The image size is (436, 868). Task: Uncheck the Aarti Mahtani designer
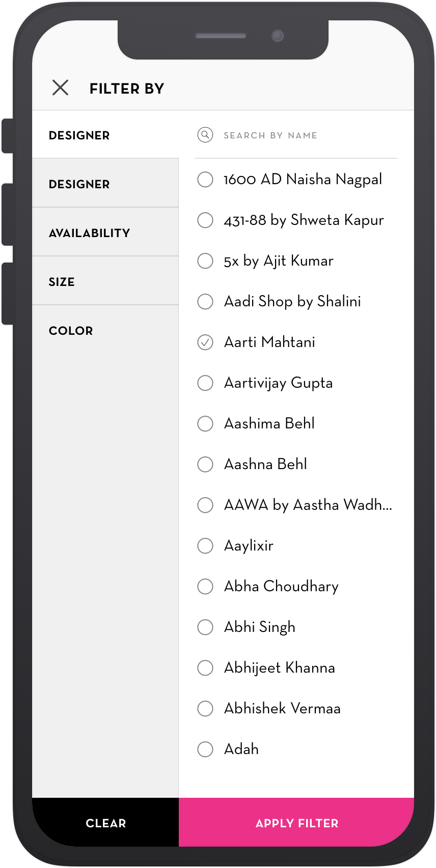pyautogui.click(x=205, y=342)
